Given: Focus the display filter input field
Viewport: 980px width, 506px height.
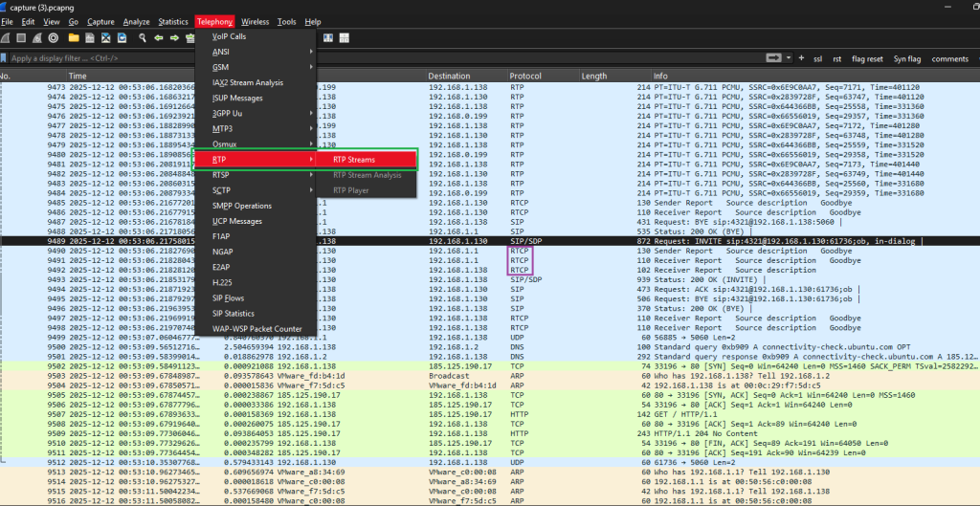Looking at the screenshot, I should pyautogui.click(x=387, y=58).
